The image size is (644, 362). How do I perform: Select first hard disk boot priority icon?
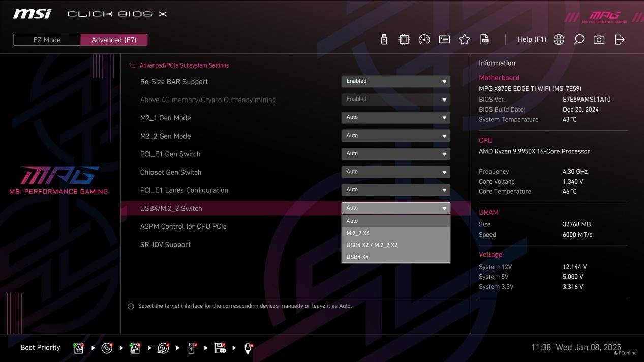coord(78,348)
